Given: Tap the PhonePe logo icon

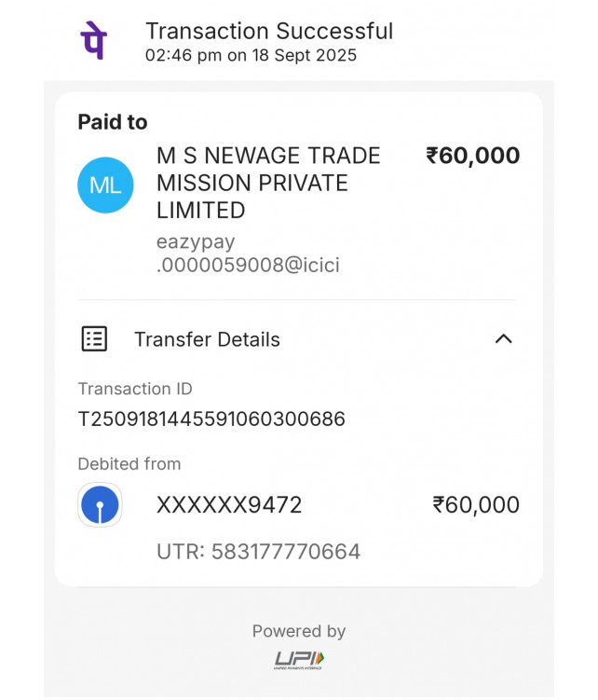Looking at the screenshot, I should (x=93, y=41).
